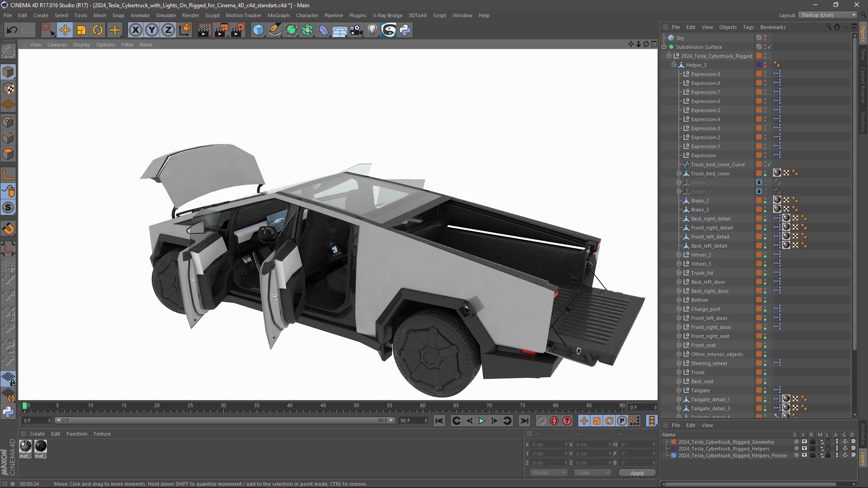Screen dimensions: 868x488
Task: Toggle Sky object visibility dots
Action: [765, 38]
